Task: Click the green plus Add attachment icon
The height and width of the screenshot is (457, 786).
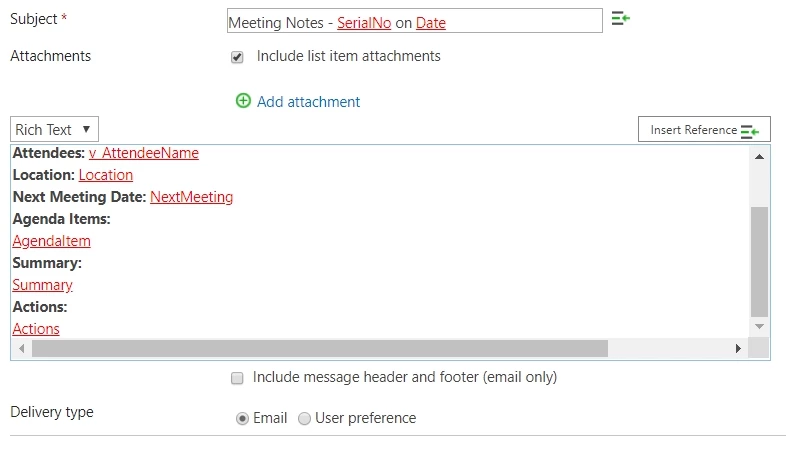Action: 243,101
